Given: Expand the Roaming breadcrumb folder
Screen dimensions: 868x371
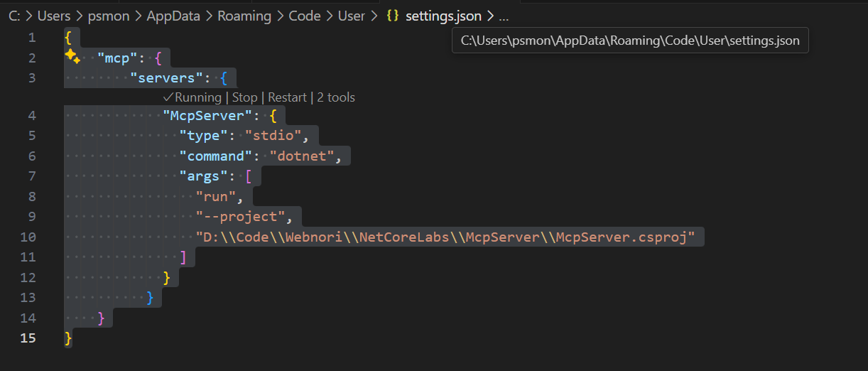Looking at the screenshot, I should 244,16.
